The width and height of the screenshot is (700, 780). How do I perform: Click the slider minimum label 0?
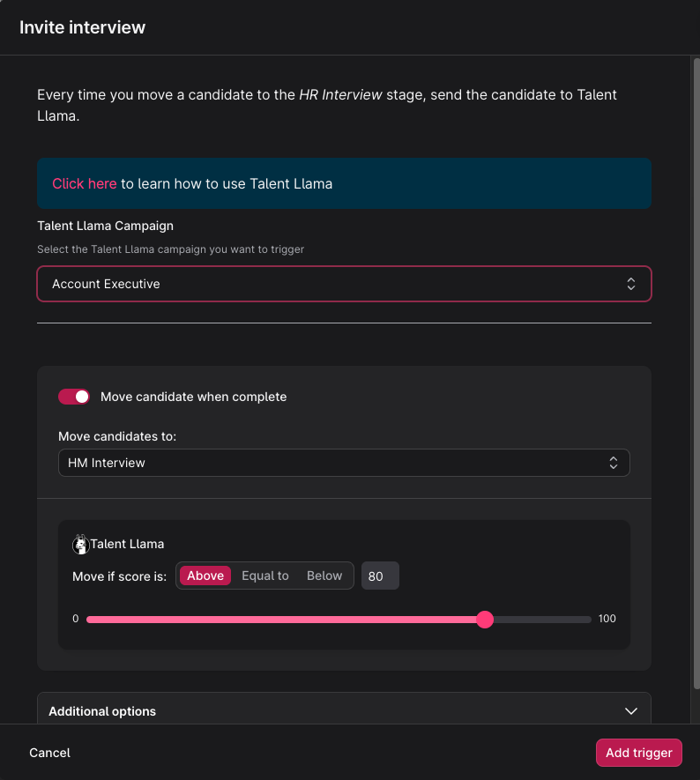tap(76, 619)
